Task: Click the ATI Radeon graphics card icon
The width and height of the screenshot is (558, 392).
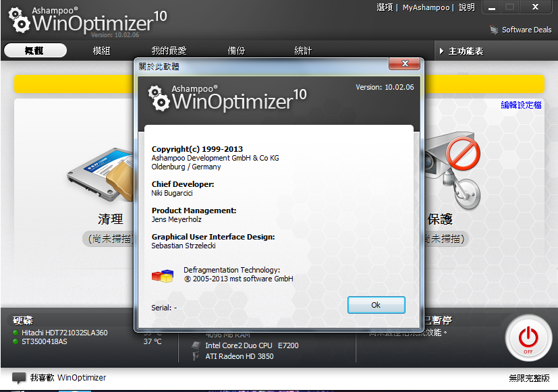Action: tap(196, 356)
